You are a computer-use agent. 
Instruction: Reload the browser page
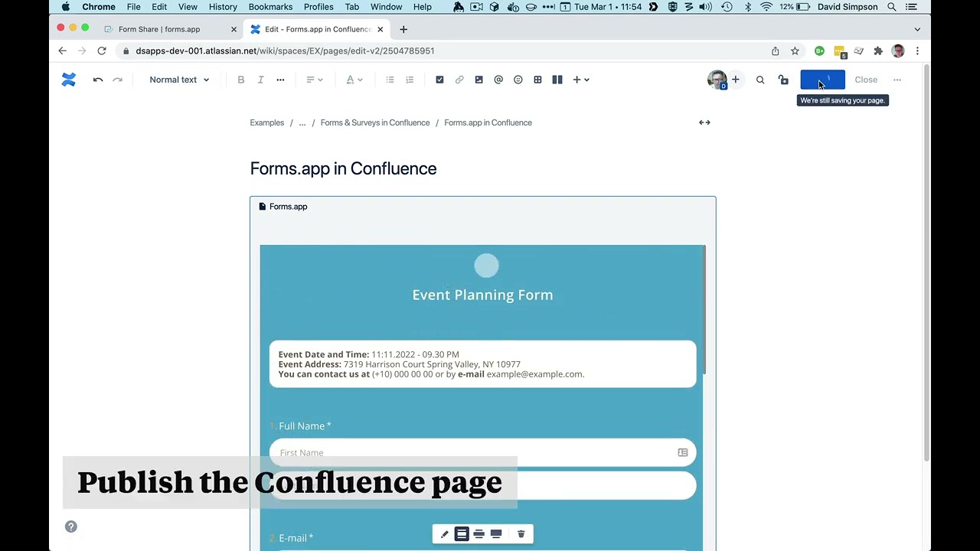pyautogui.click(x=102, y=51)
